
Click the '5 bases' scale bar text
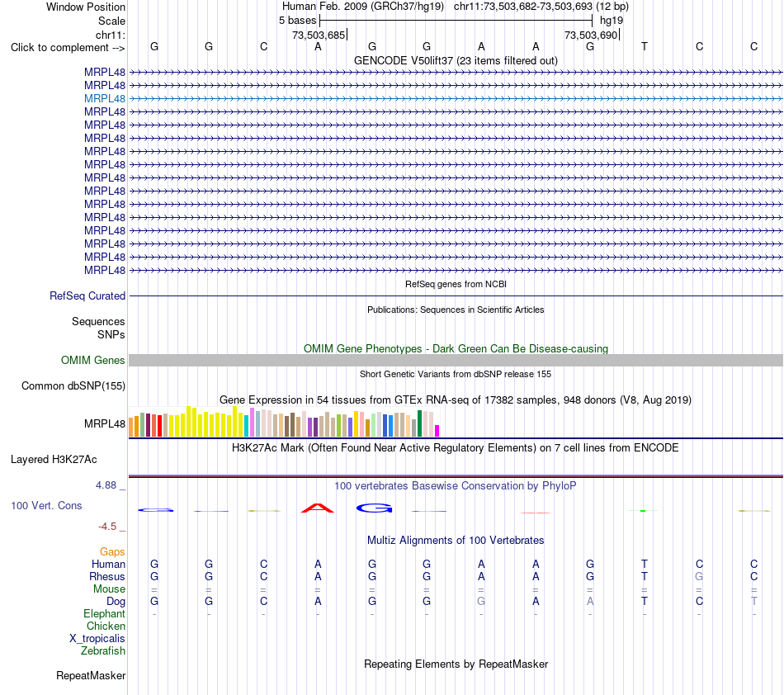[297, 21]
